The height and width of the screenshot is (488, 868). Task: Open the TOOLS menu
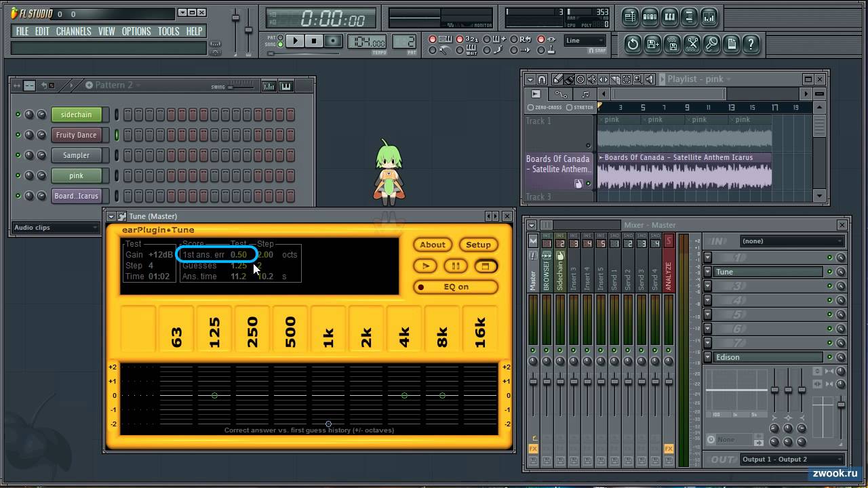click(169, 31)
